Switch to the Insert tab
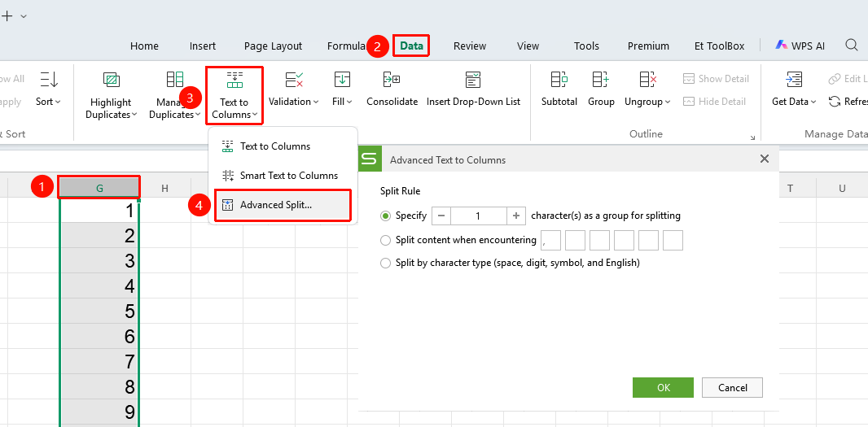The height and width of the screenshot is (427, 868). pos(203,46)
